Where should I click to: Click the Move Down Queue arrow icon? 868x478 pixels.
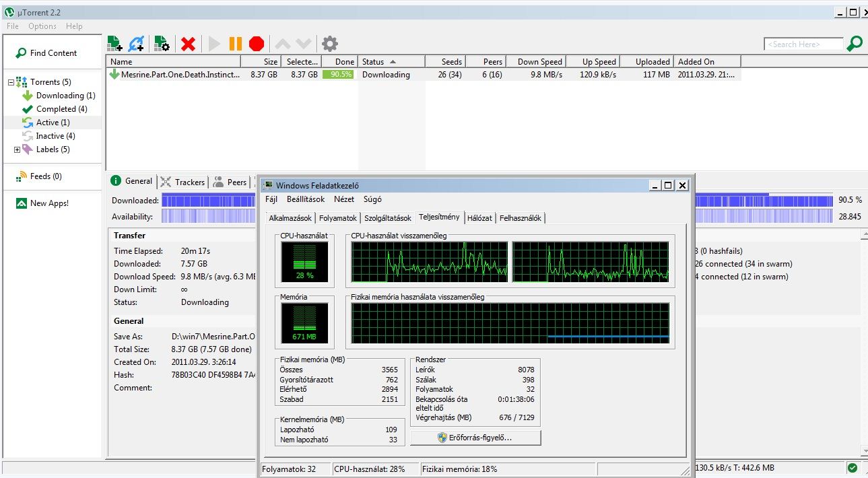(304, 44)
